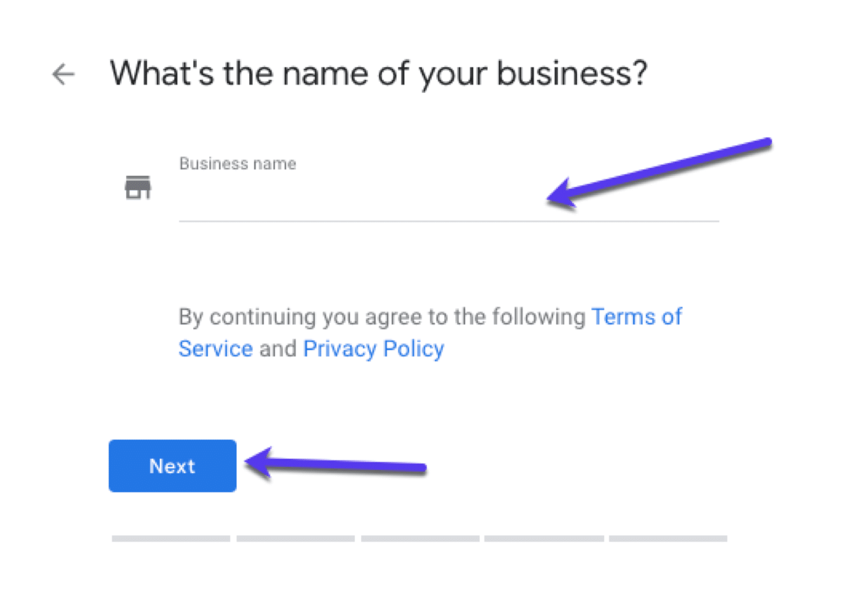Open the Privacy Policy link
This screenshot has height=593, width=868.
click(373, 348)
